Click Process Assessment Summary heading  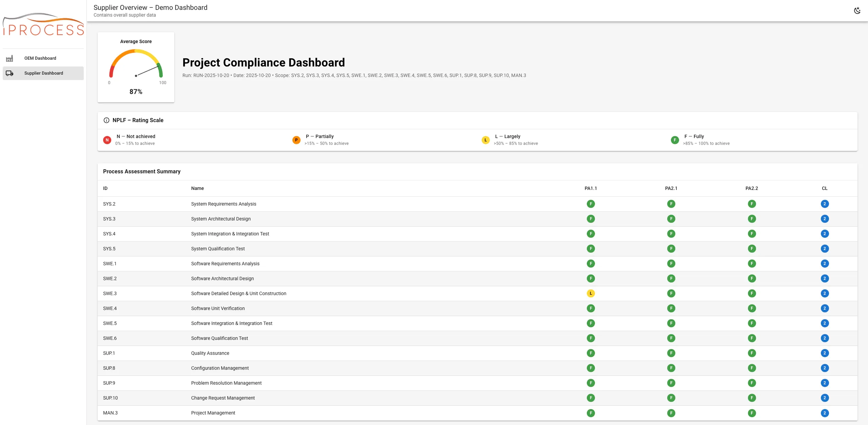[x=142, y=172]
